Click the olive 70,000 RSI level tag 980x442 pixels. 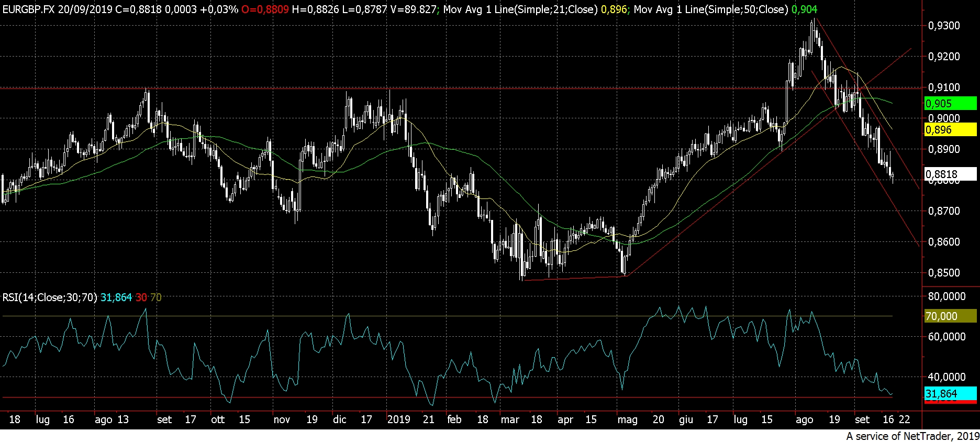pyautogui.click(x=951, y=316)
